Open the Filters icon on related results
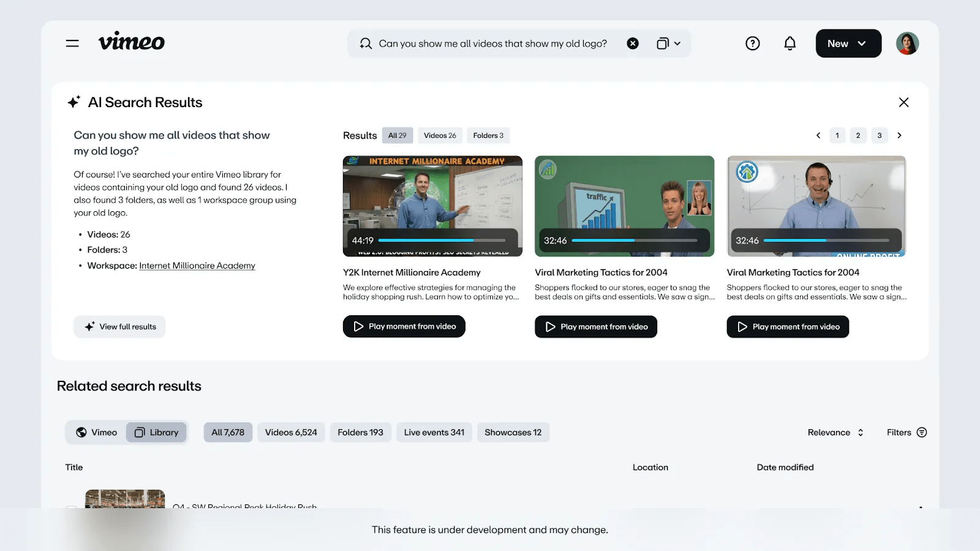This screenshot has width=980, height=551. pyautogui.click(x=922, y=432)
